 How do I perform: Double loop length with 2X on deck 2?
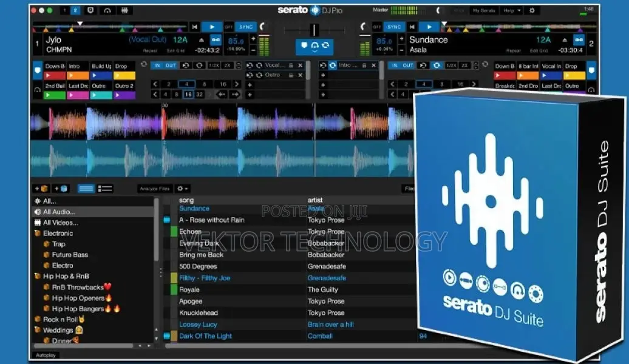click(464, 66)
